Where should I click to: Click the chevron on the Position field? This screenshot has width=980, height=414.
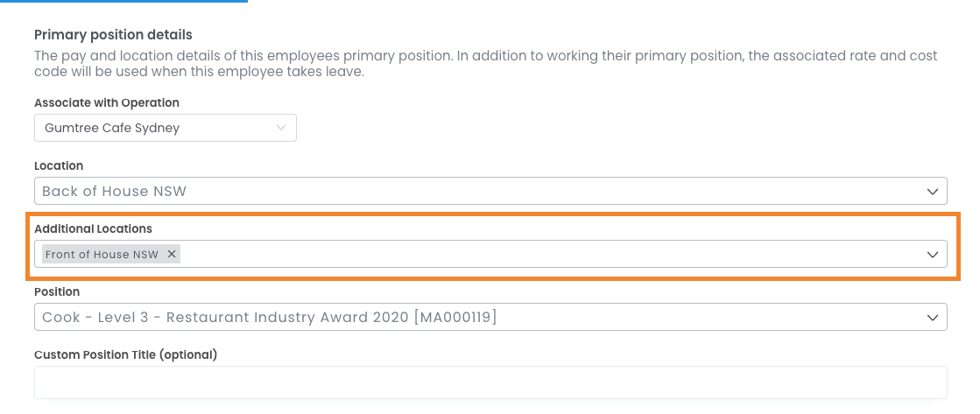pos(933,317)
